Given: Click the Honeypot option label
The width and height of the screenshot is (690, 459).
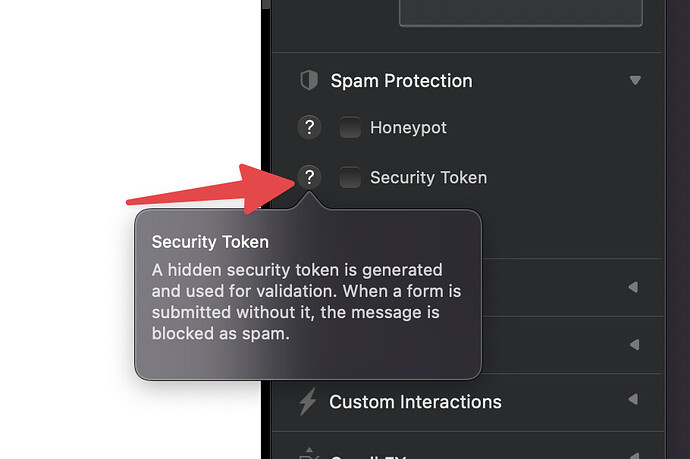Looking at the screenshot, I should coord(408,128).
